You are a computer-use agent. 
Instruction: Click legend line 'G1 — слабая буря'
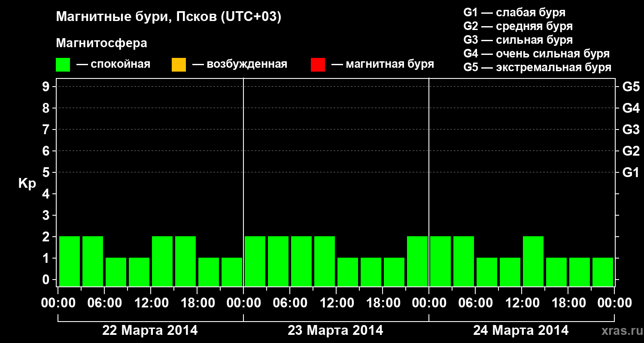(x=514, y=12)
